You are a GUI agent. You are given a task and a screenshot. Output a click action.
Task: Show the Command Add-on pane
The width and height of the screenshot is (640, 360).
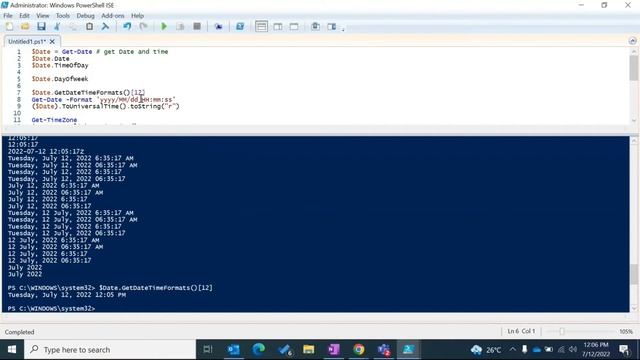(331, 27)
